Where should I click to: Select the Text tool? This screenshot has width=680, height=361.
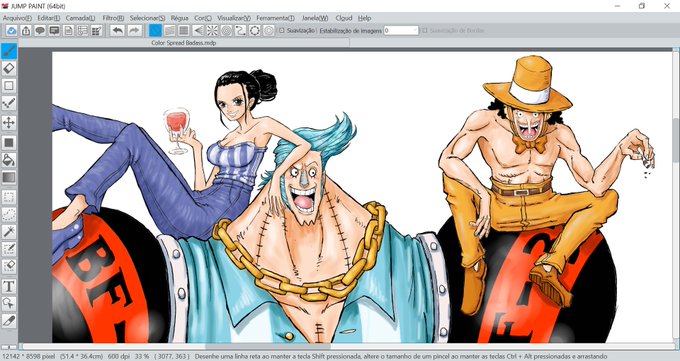point(9,286)
